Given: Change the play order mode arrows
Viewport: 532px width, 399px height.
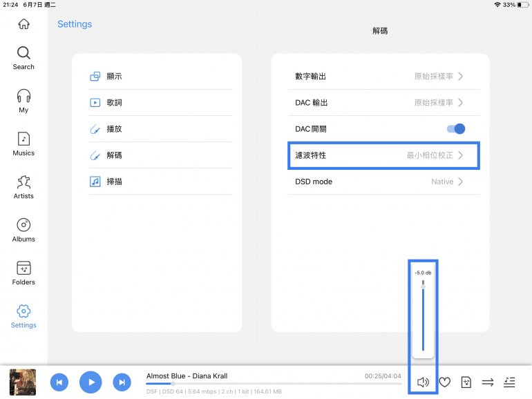Looking at the screenshot, I should (488, 382).
